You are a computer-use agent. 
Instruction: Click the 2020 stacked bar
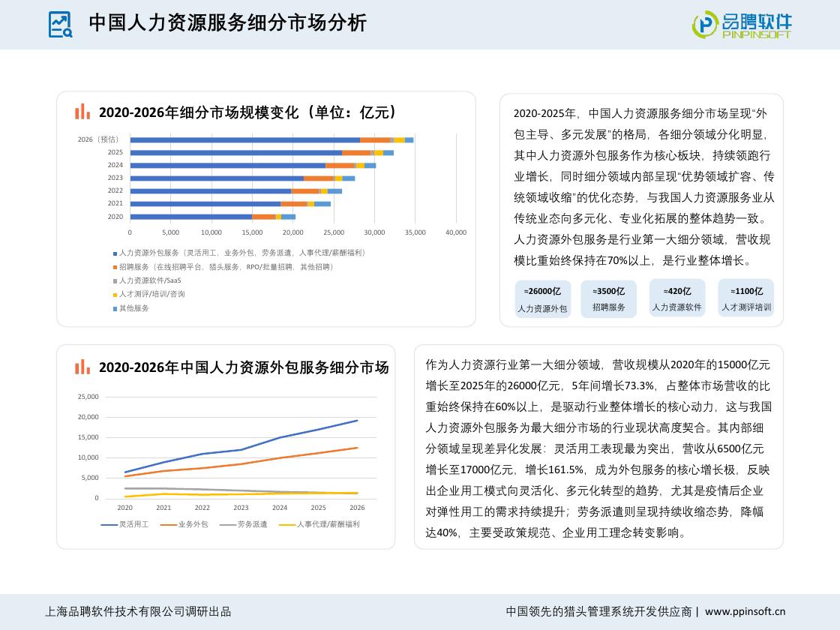(213, 217)
